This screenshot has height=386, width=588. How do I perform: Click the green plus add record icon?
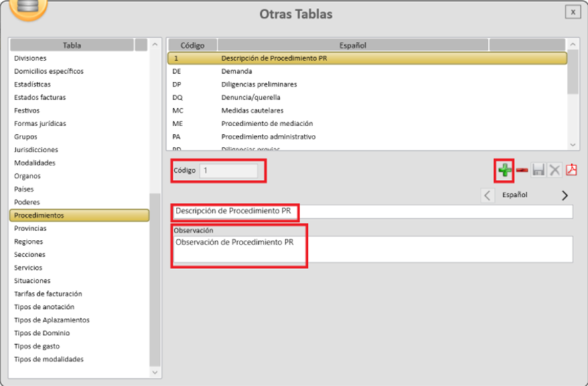(504, 171)
